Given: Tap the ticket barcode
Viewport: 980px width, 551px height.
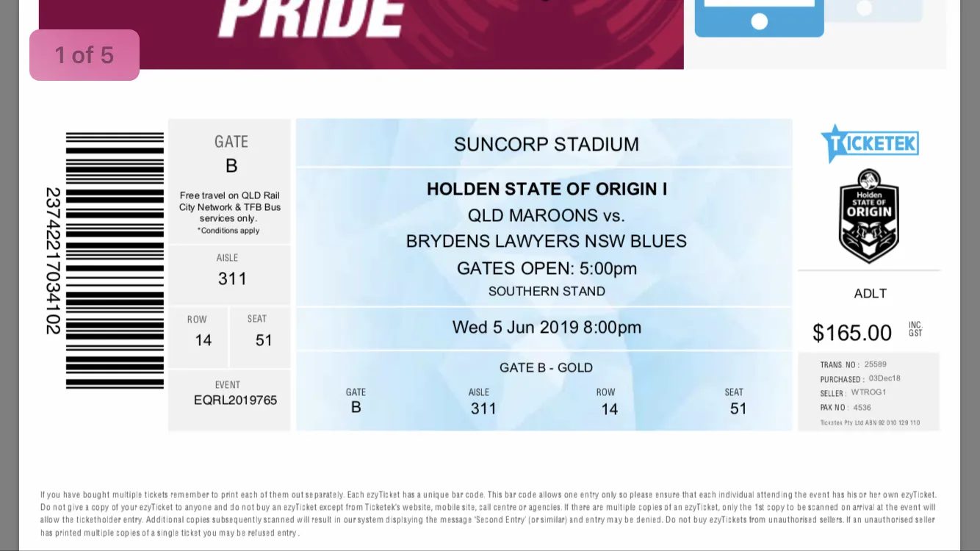Looking at the screenshot, I should pos(115,261).
